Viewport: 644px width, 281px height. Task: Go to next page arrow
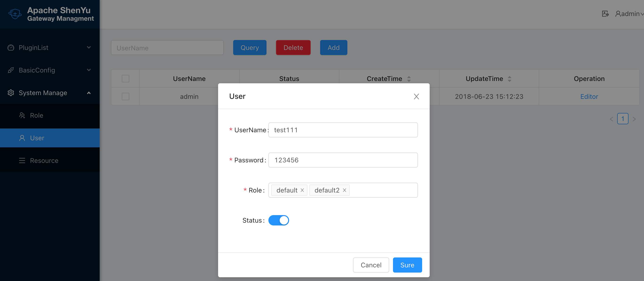pos(634,119)
